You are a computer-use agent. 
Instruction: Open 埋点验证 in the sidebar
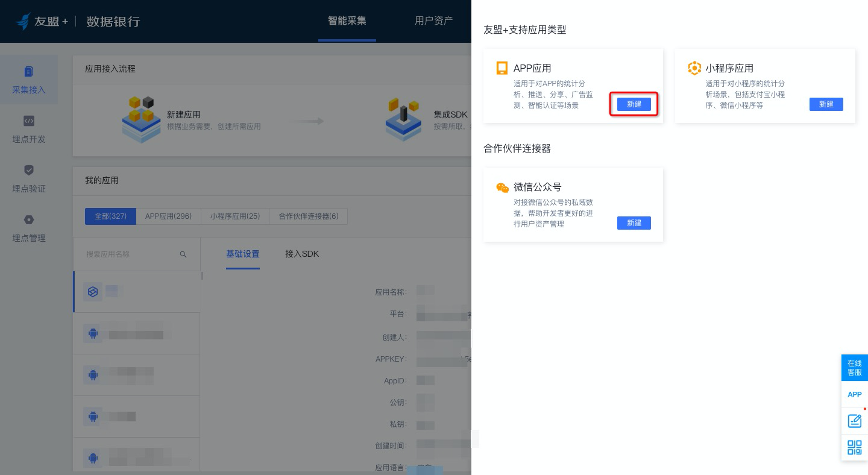click(x=29, y=178)
